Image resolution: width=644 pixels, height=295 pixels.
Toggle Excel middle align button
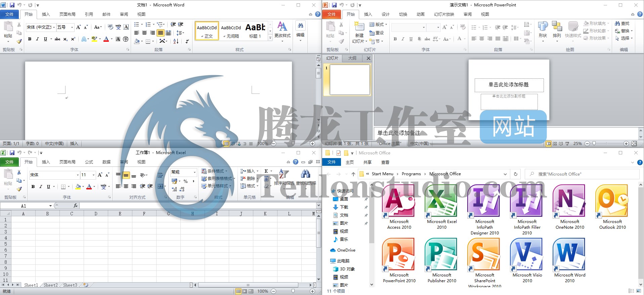coord(126,175)
